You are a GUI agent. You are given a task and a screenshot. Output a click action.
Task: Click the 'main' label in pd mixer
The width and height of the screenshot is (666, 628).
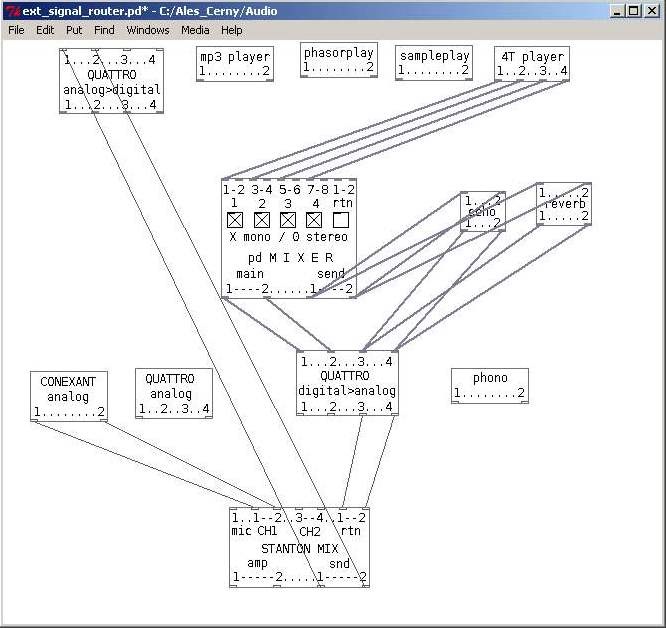point(250,274)
